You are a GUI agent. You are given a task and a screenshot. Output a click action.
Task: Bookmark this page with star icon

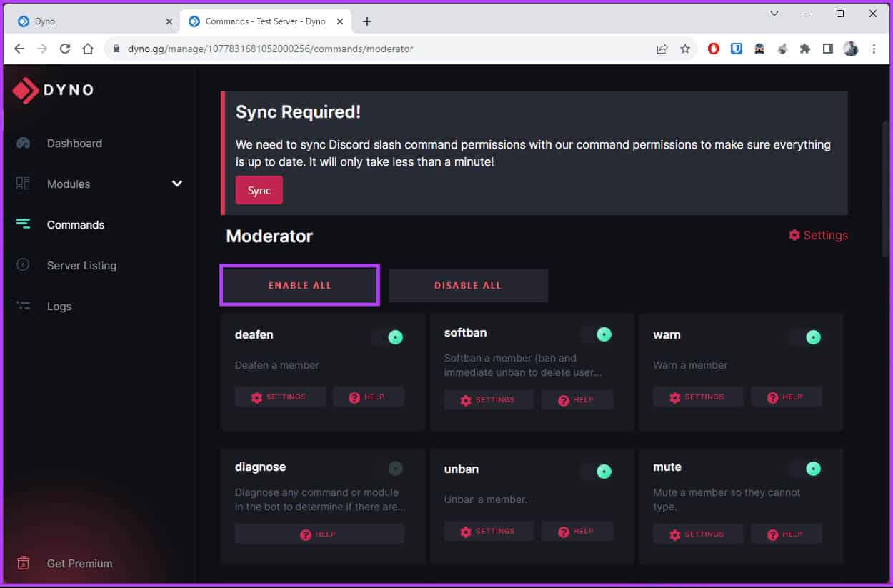tap(685, 49)
